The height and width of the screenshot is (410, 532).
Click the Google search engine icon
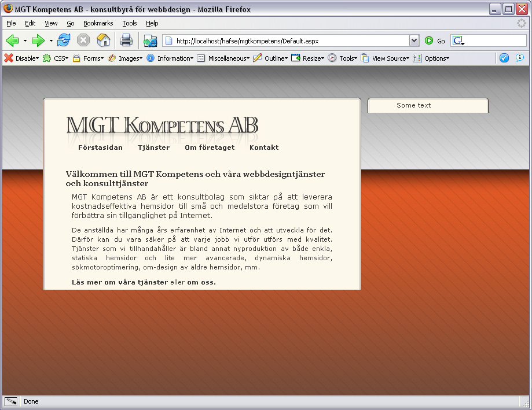(x=457, y=40)
